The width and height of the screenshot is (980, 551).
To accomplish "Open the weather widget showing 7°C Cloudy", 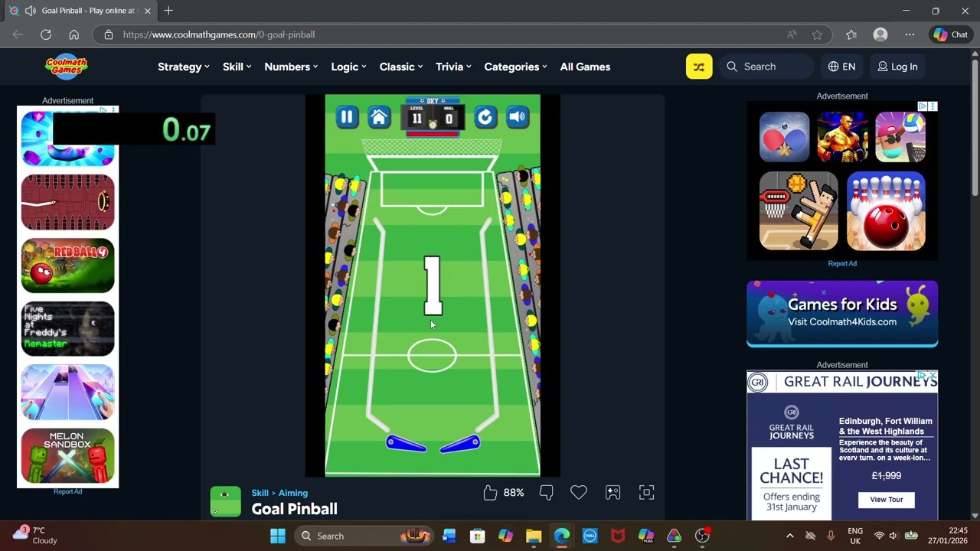I will [35, 535].
